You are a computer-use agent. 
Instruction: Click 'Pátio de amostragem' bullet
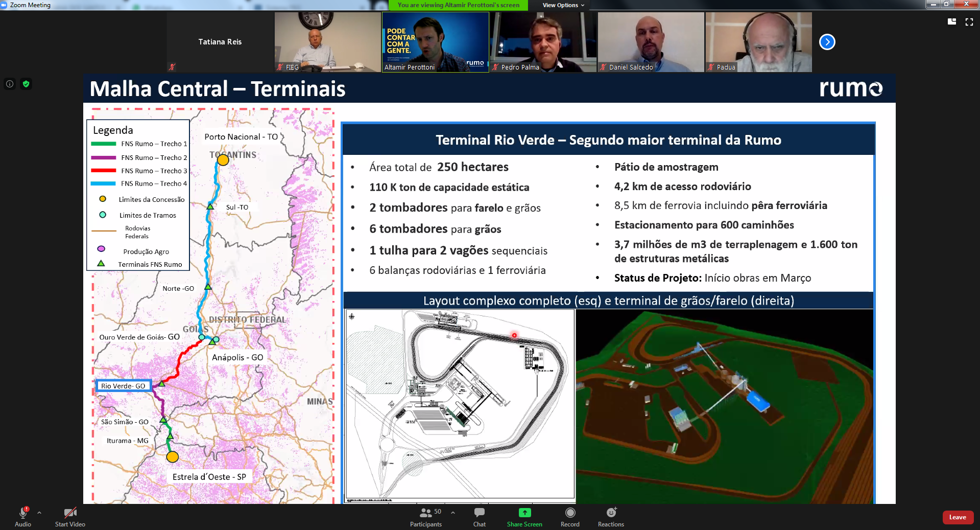[666, 167]
